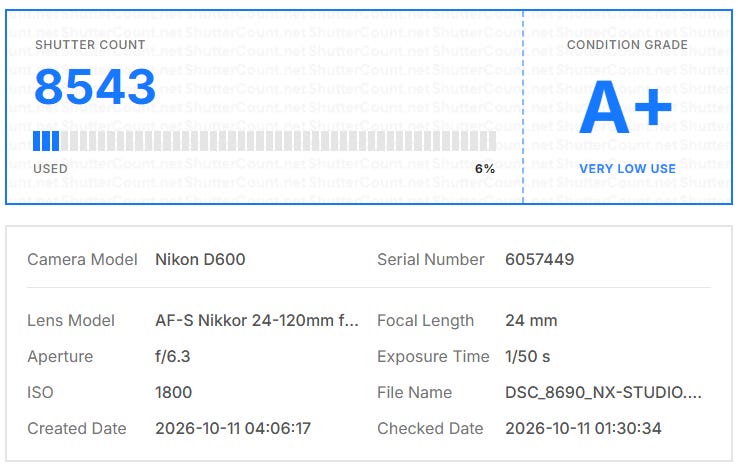Viewport: 738px width, 468px height.
Task: Click the truncated AF-S Nikkor lens model text
Action: 257,321
